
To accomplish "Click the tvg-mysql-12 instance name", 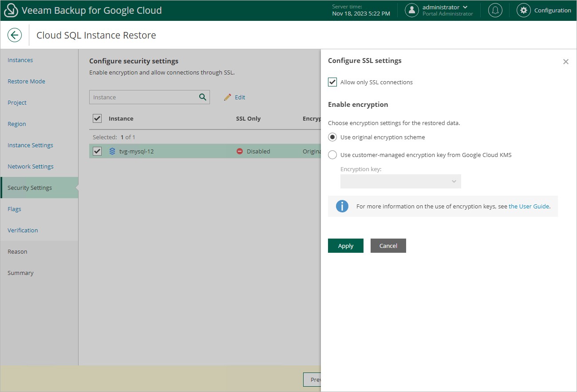I will (137, 151).
